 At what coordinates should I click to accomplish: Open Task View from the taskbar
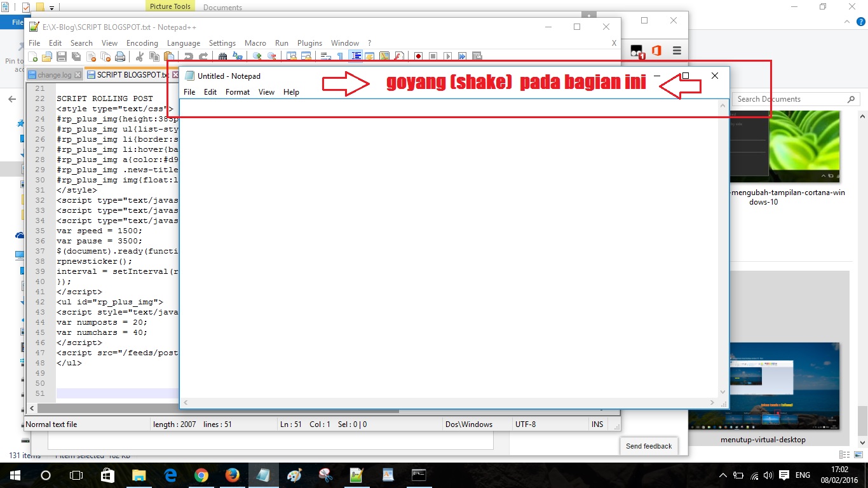[x=76, y=475]
